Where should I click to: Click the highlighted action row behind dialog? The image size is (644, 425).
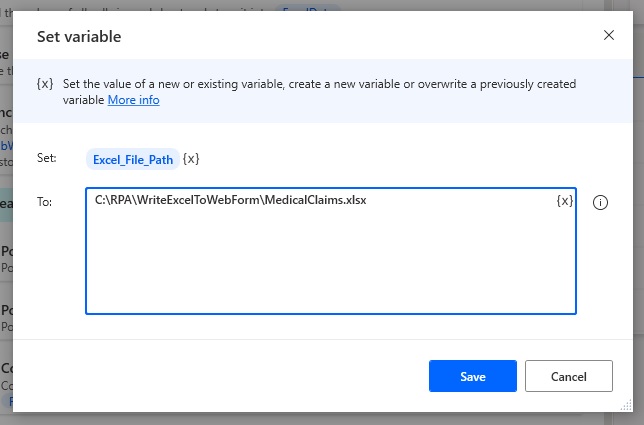(6, 205)
